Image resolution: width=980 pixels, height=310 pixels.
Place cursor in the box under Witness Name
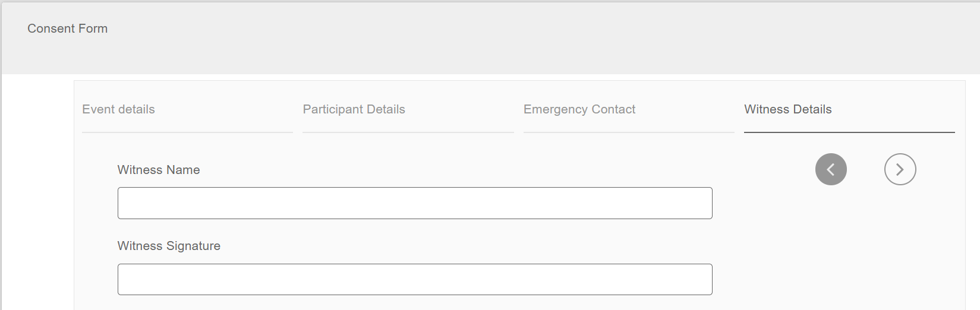click(x=415, y=203)
